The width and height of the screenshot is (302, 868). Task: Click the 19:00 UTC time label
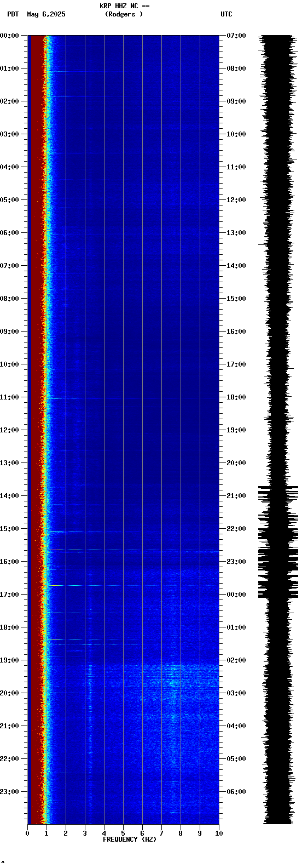click(x=236, y=430)
